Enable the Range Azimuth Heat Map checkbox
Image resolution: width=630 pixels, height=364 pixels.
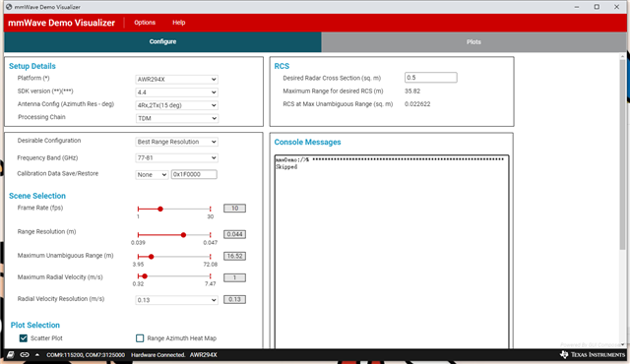point(140,338)
